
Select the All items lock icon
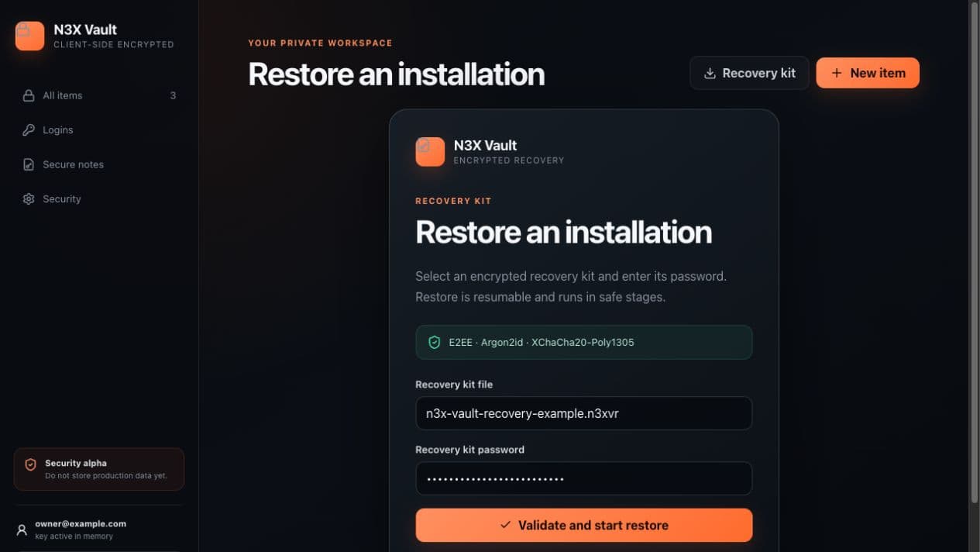pos(29,95)
